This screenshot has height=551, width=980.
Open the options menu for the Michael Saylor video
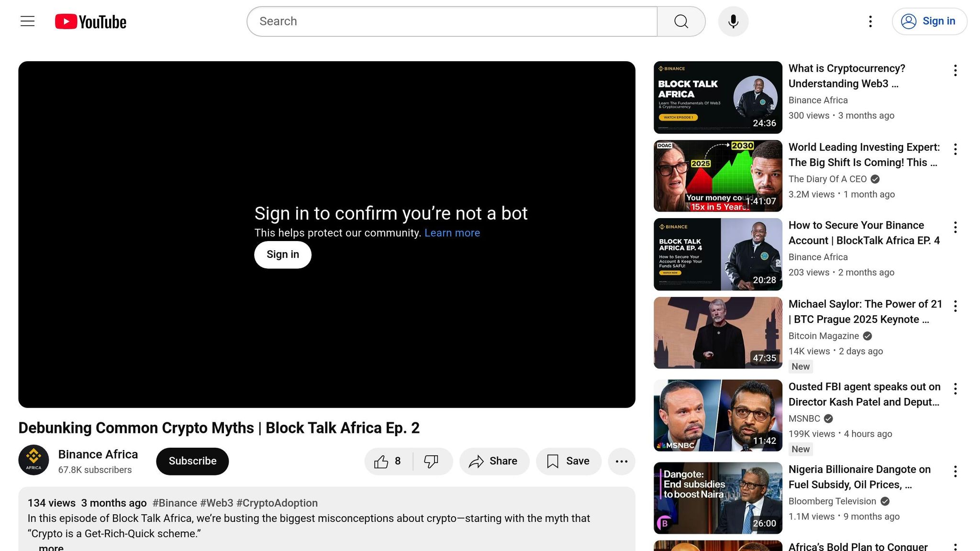[956, 306]
